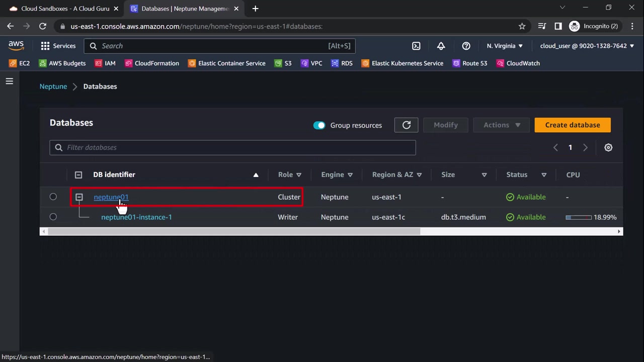The width and height of the screenshot is (644, 362).
Task: Open the Route 53 shortcut
Action: 470,63
